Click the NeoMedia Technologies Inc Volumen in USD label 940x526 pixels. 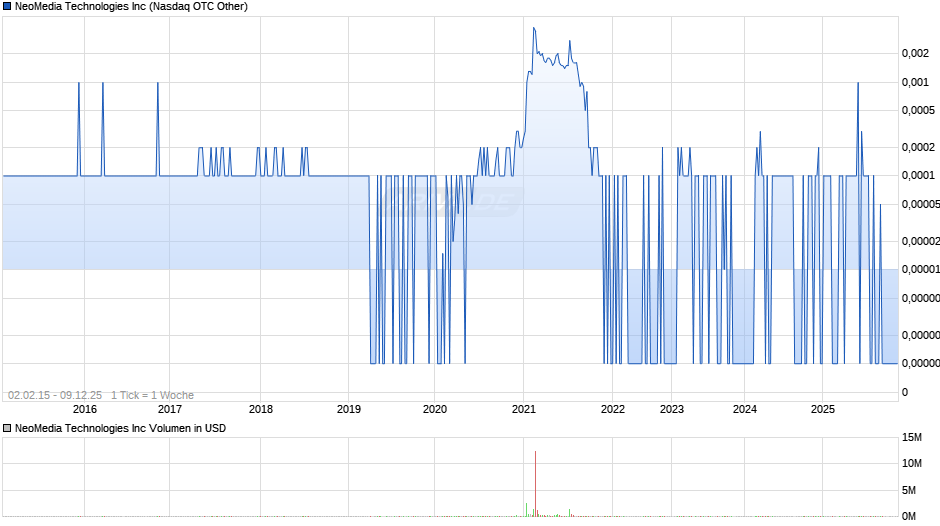point(120,428)
